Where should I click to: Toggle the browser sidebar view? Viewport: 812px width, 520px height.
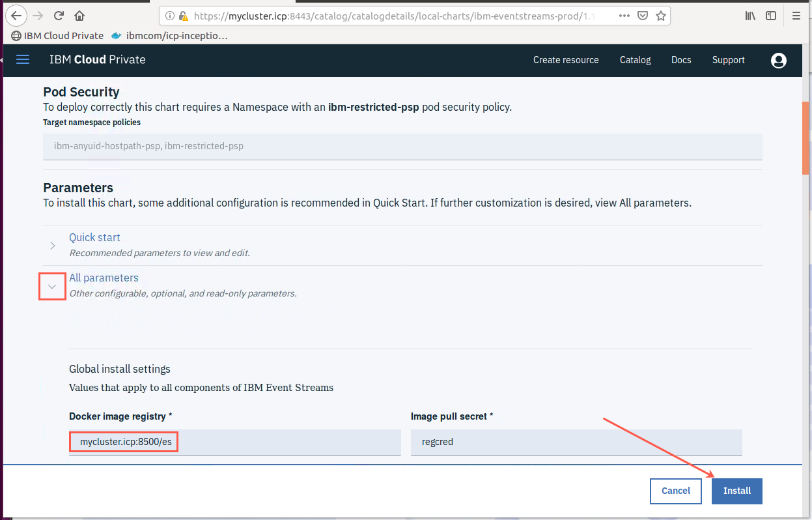click(x=771, y=16)
